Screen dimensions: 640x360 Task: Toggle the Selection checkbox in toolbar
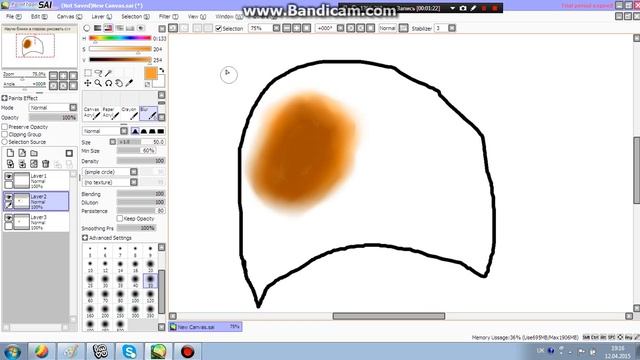[219, 28]
